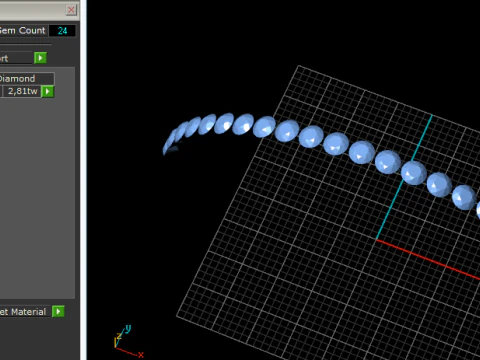Close the gem panel with the X button
480x360 pixels.
(71, 10)
